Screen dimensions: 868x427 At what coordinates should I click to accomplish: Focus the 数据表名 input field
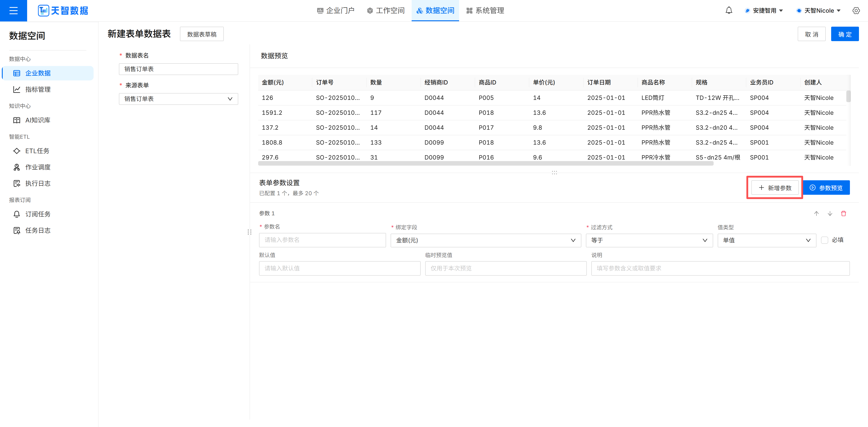pos(179,69)
